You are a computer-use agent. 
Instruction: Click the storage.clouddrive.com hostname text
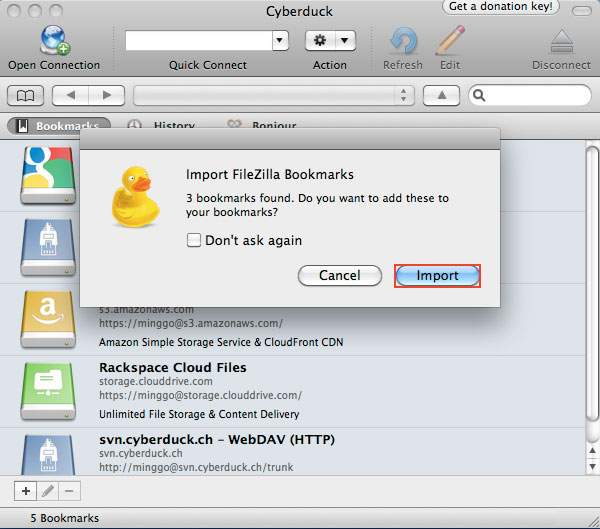coord(156,381)
